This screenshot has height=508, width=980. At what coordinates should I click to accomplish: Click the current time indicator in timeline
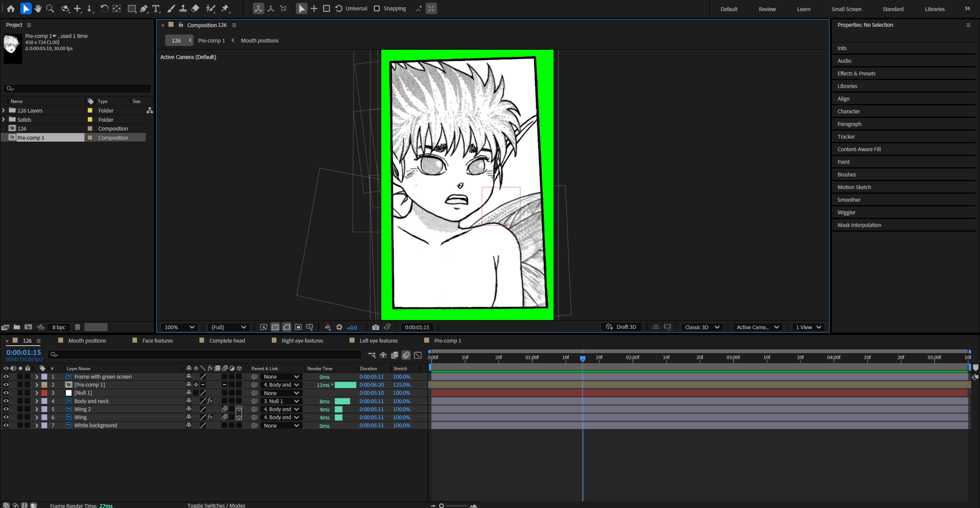(x=582, y=359)
